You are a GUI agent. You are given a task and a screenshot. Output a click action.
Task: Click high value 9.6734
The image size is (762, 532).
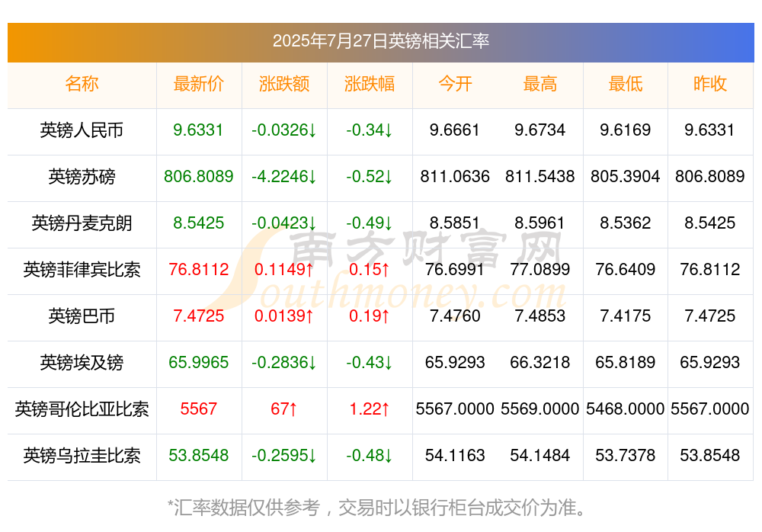540,130
